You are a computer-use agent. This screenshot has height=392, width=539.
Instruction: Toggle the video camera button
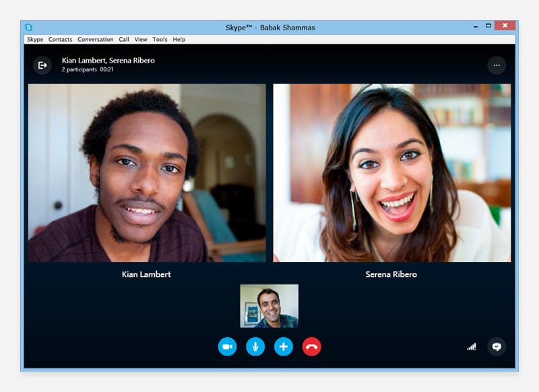(x=227, y=347)
